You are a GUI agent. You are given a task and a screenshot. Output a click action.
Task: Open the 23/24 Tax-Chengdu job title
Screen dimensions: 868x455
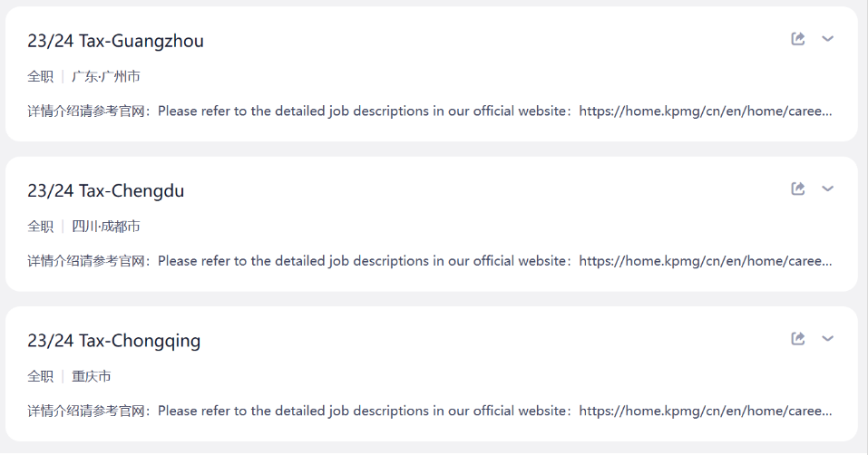106,190
